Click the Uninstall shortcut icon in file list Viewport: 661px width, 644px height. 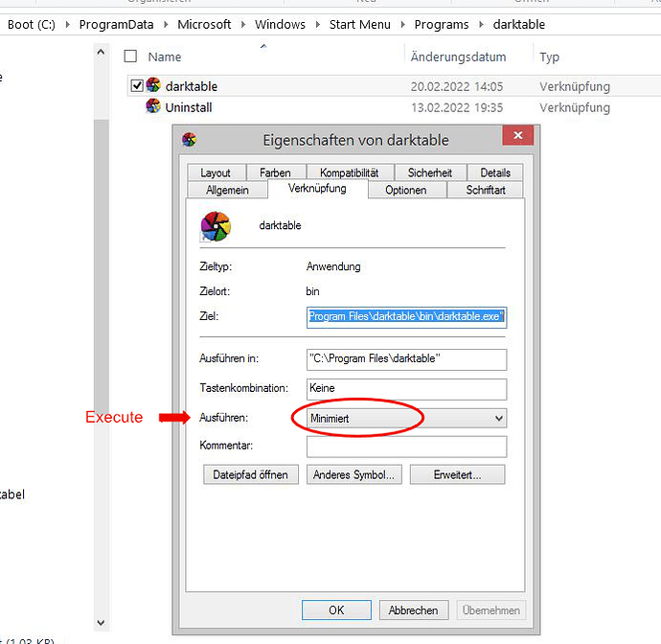click(x=153, y=106)
